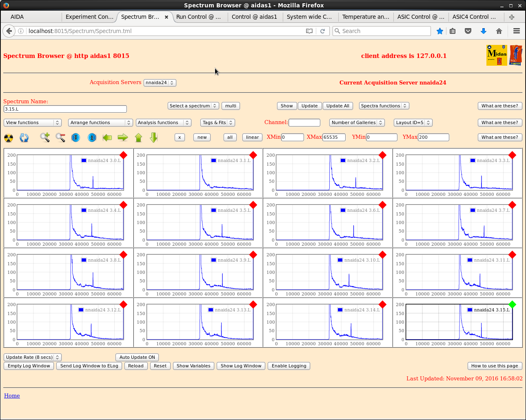Follow the Home link
This screenshot has height=420, width=526.
(12, 396)
